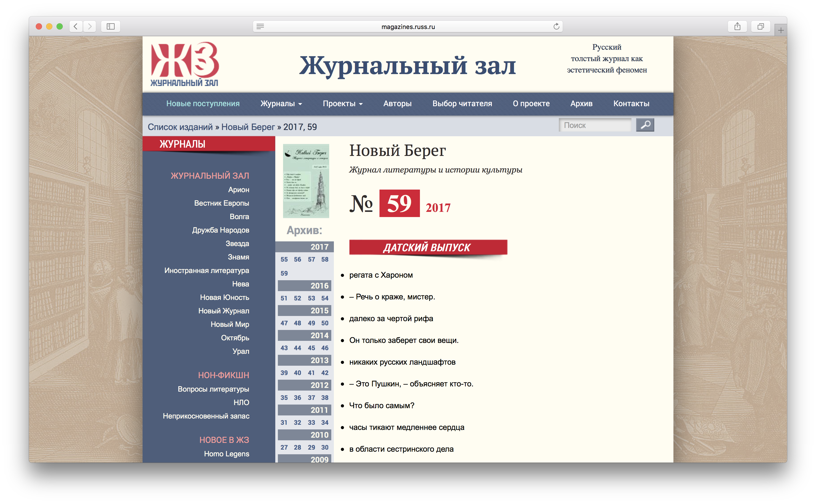Open the Share icon menu

(x=737, y=26)
